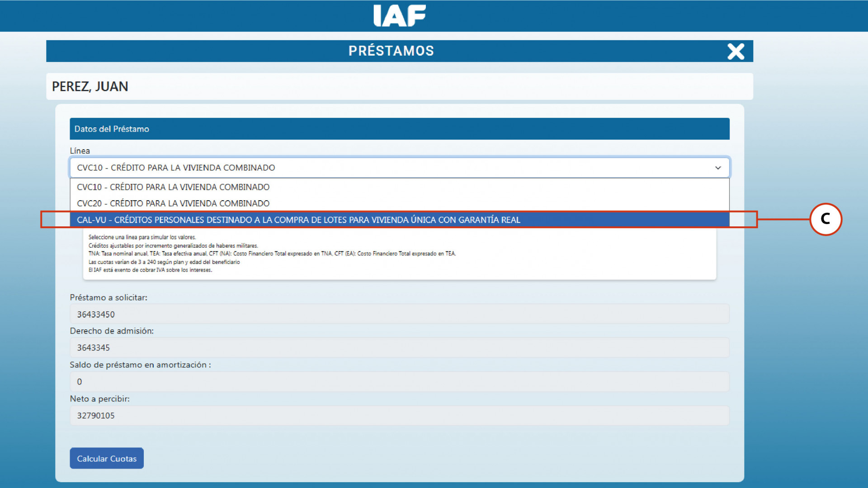Click the Datos del Préstamo section header
868x488 pixels.
pyautogui.click(x=112, y=129)
